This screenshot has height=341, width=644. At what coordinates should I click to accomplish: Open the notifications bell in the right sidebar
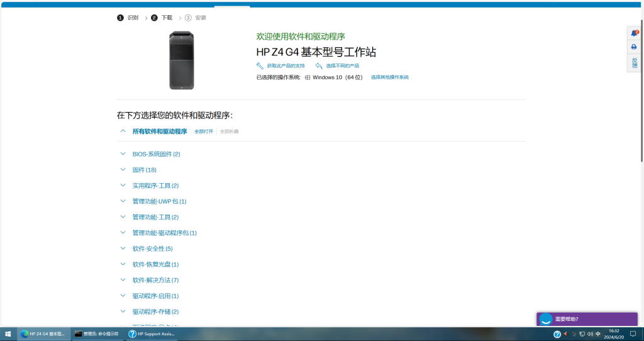634,33
